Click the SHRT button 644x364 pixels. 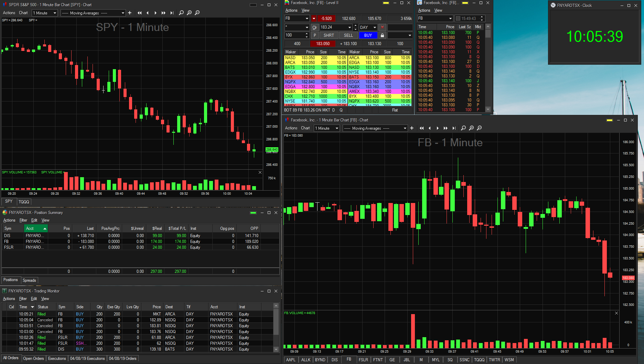point(329,35)
